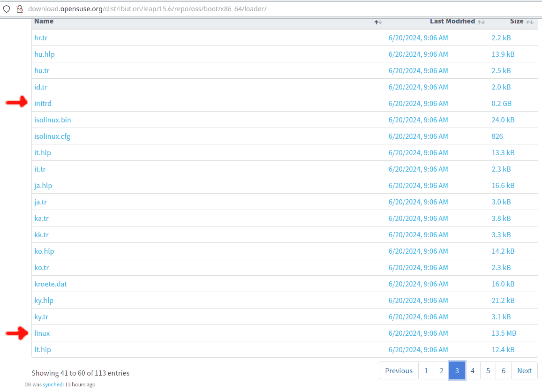The image size is (542, 392).
Task: Sort by Name column arrows icon
Action: click(378, 22)
